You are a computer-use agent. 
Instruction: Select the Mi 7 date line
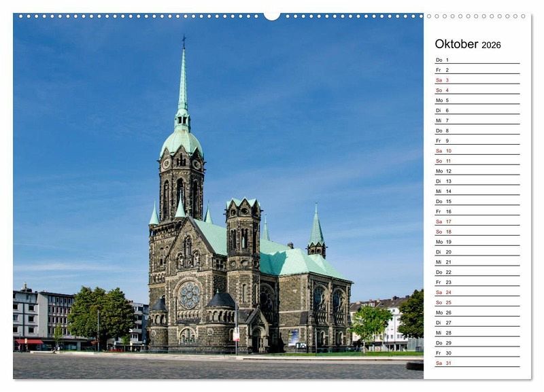476,120
